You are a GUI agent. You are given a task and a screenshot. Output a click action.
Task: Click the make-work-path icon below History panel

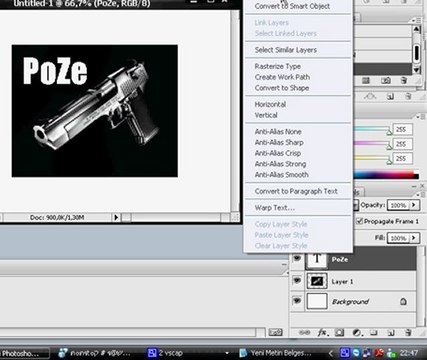coord(370,96)
